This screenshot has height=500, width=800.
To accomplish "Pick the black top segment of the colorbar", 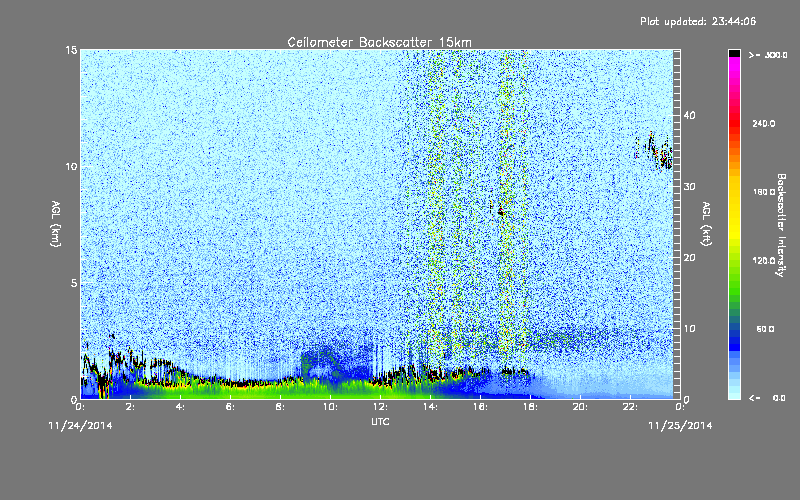I will [734, 53].
